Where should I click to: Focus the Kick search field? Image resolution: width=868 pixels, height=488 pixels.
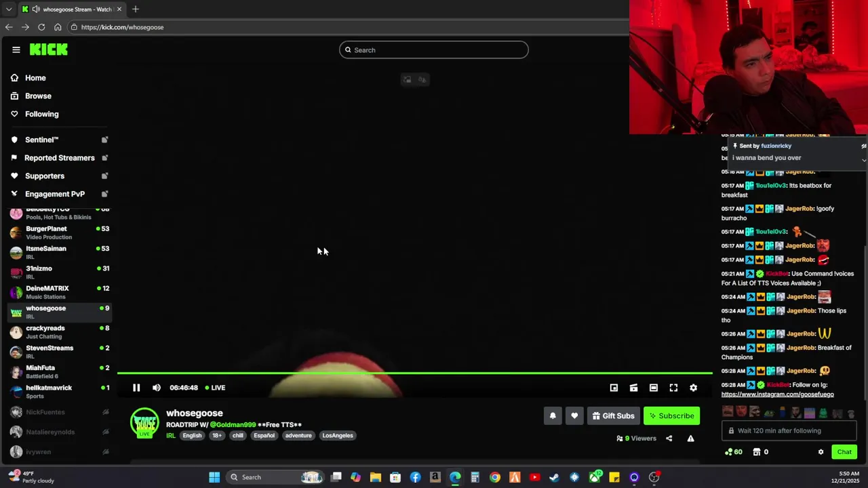[434, 50]
